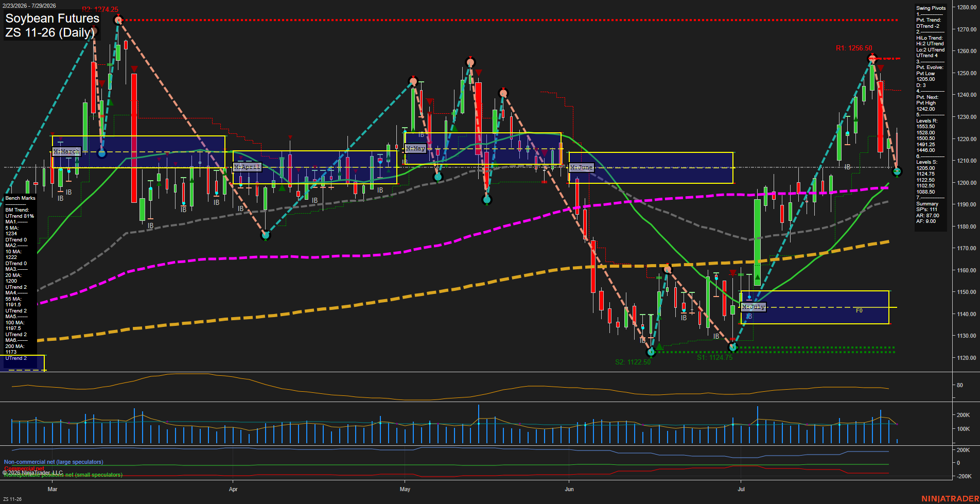Viewport: 980px width, 504px height.
Task: Select the 'S2: 1122.50' support label
Action: (x=633, y=362)
